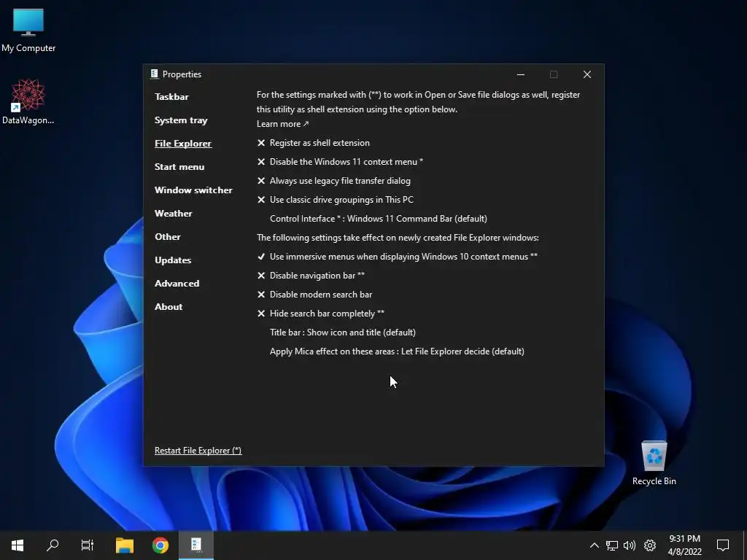This screenshot has width=747, height=560.
Task: Toggle Use classic drive groupings in This PC
Action: point(335,200)
